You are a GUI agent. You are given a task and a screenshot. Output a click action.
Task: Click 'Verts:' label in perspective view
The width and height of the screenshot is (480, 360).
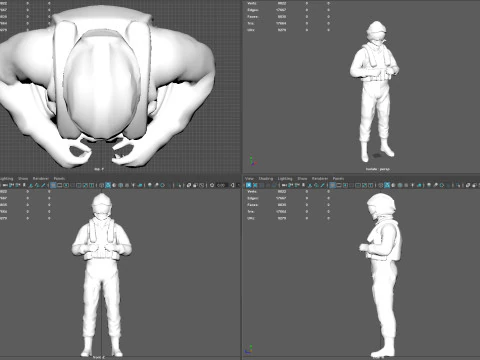[252, 3]
